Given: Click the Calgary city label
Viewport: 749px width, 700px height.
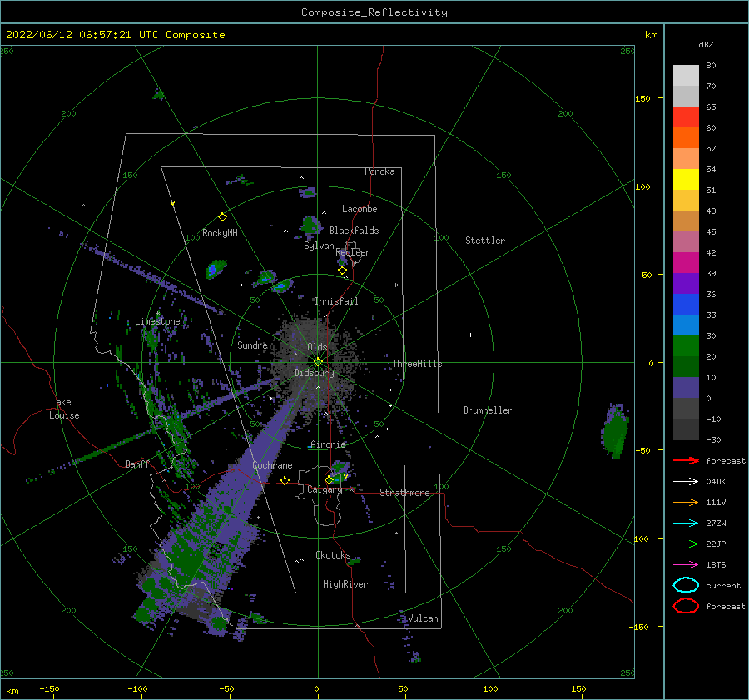Looking at the screenshot, I should tap(325, 489).
